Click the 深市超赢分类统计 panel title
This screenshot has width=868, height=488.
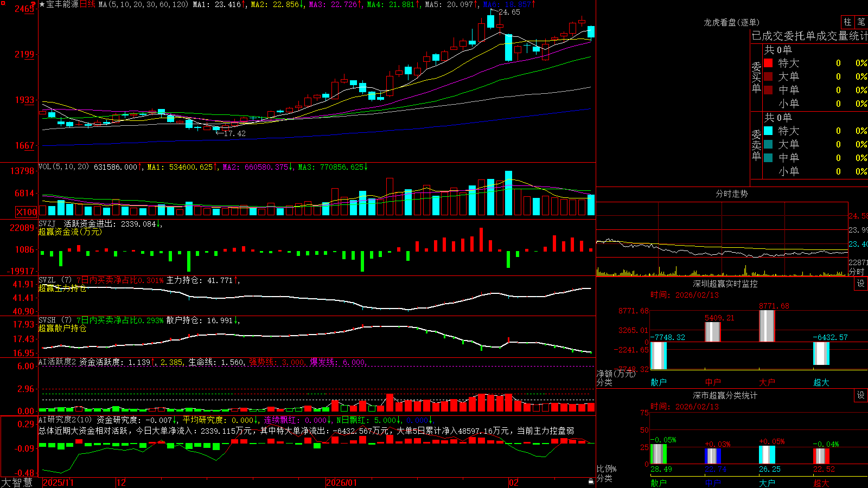[x=725, y=395]
